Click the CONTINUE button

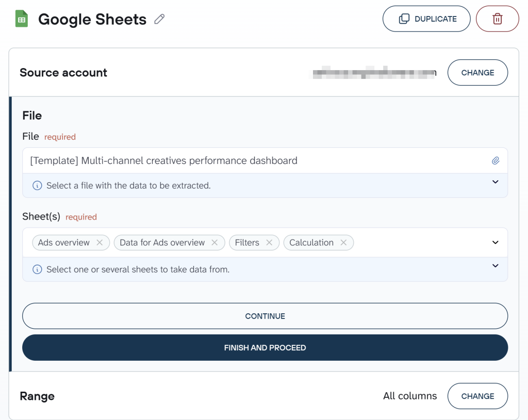265,316
